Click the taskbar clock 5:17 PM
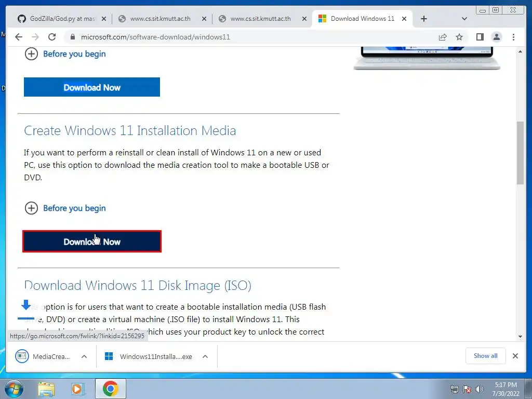The height and width of the screenshot is (399, 532). [x=506, y=385]
